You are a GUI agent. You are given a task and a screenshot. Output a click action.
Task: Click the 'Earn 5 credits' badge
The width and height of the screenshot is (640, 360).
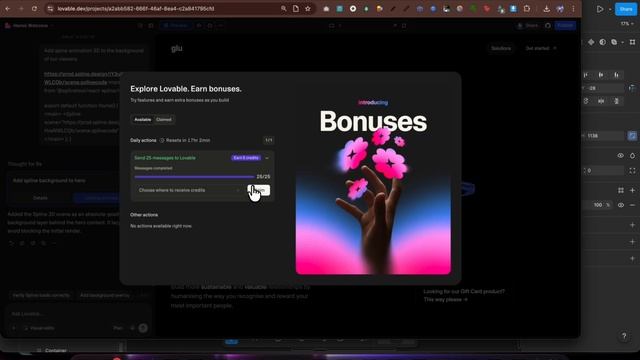click(246, 158)
